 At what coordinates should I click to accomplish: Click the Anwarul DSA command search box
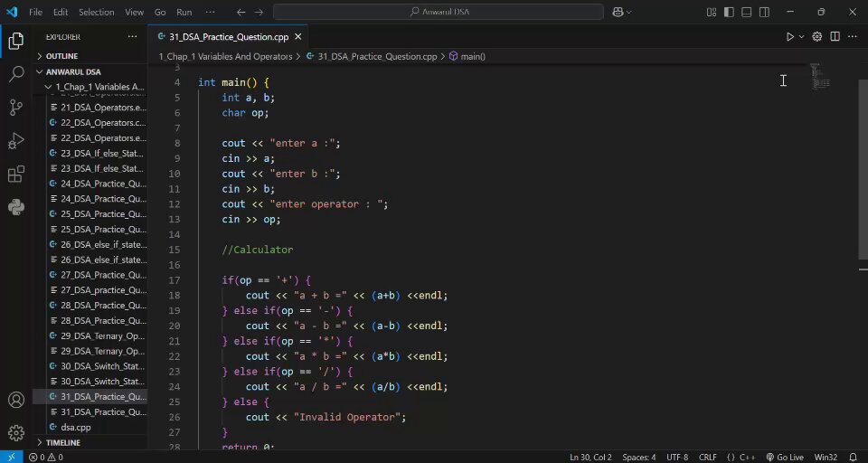tap(438, 12)
